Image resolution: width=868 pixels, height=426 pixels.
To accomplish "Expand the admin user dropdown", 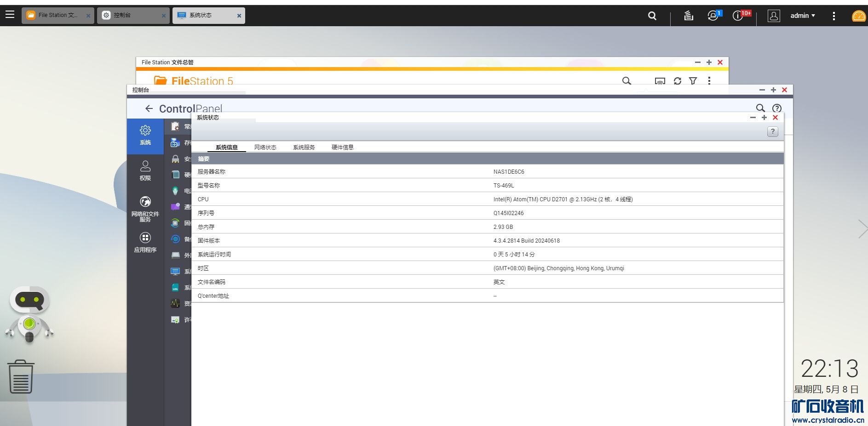I will (802, 16).
